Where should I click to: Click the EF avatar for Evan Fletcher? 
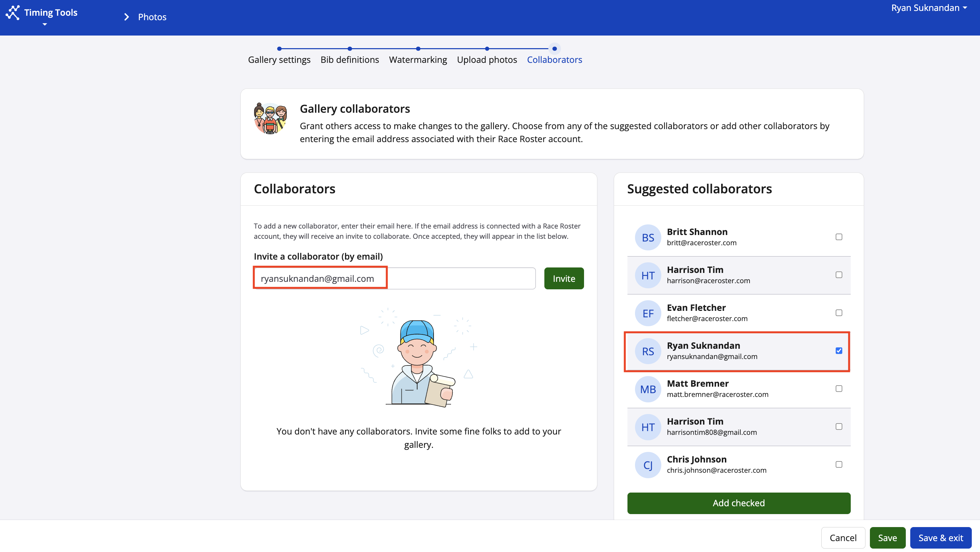[x=648, y=313]
